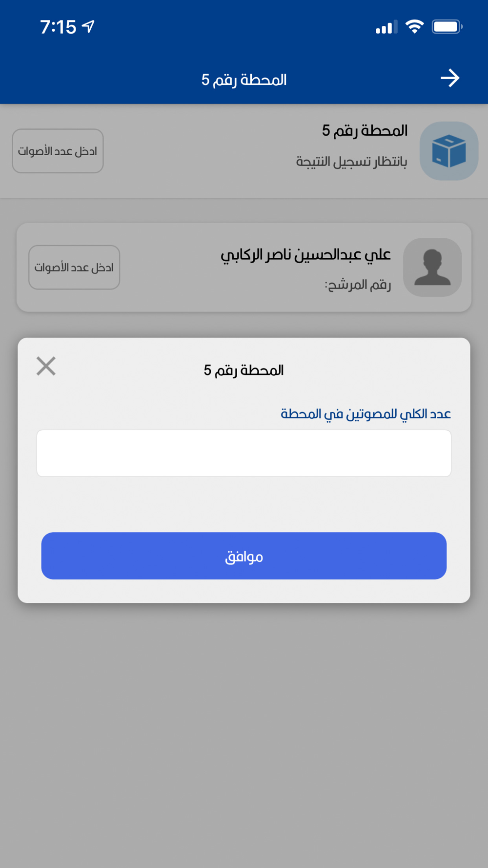The width and height of the screenshot is (488, 868).
Task: Tap the location arrow beside the time
Action: pyautogui.click(x=88, y=26)
